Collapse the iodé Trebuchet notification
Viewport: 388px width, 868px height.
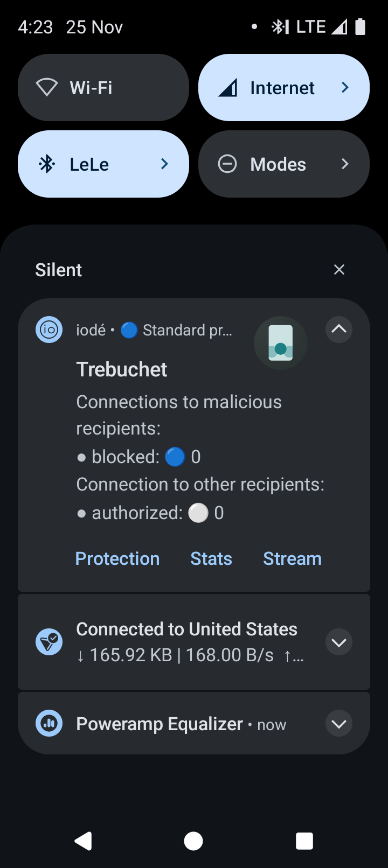point(339,329)
